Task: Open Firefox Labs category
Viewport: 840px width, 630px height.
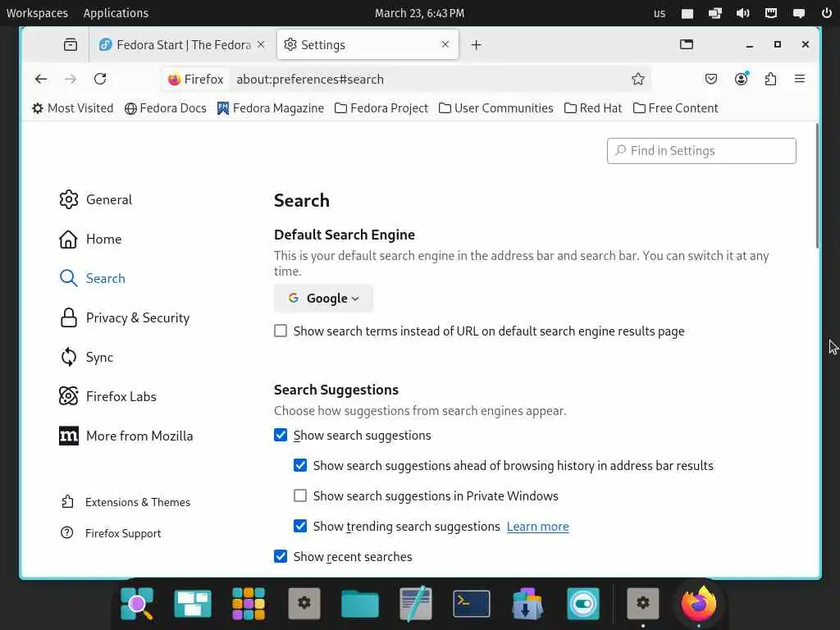Action: 107,396
